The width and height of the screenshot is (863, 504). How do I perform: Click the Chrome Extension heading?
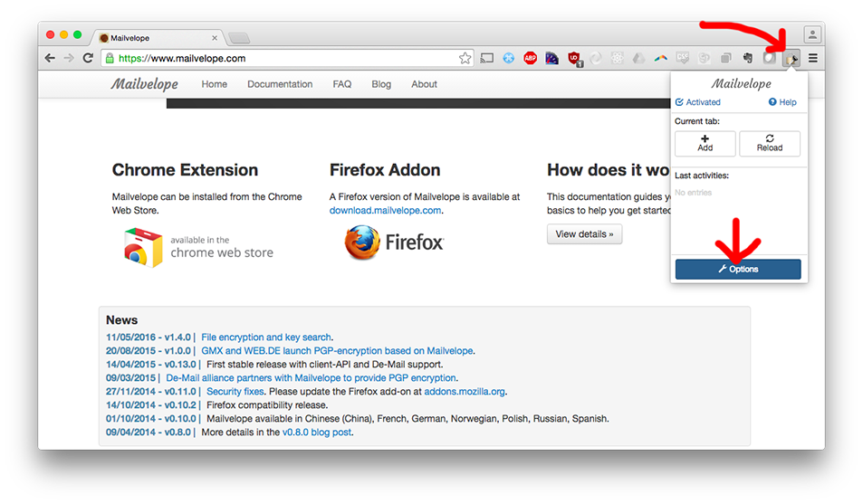coord(185,170)
